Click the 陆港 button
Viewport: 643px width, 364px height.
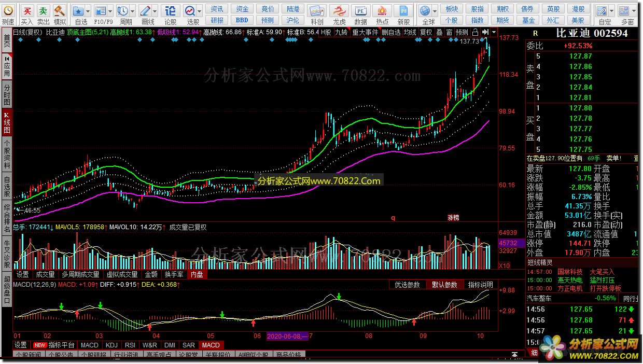[x=293, y=9]
